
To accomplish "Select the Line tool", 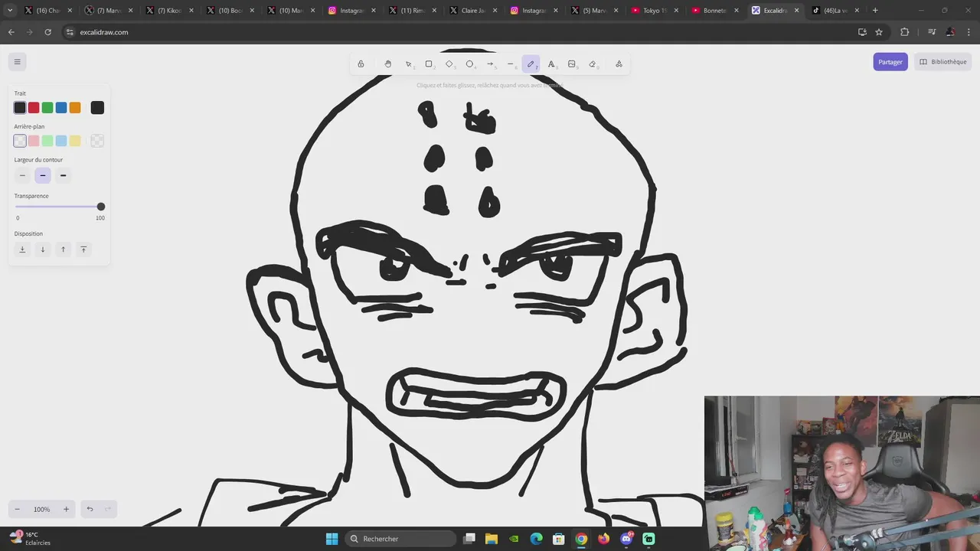I will point(511,64).
